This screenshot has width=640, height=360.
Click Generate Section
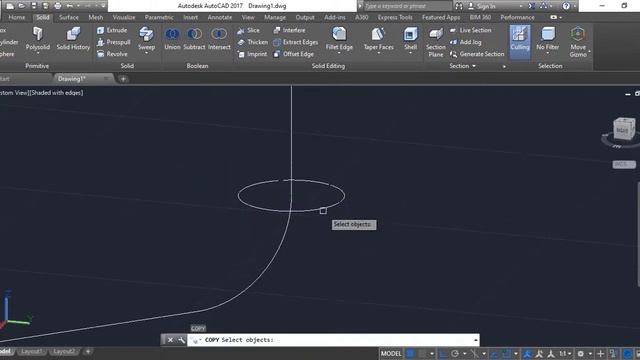pos(477,54)
